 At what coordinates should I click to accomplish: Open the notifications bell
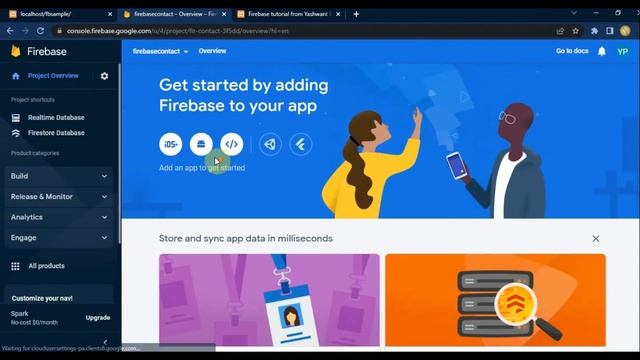pos(602,51)
